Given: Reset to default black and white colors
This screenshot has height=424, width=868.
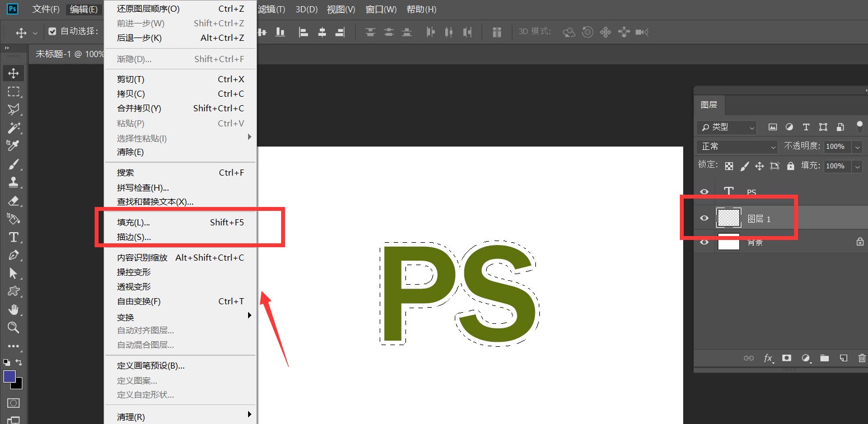Looking at the screenshot, I should click(x=6, y=362).
